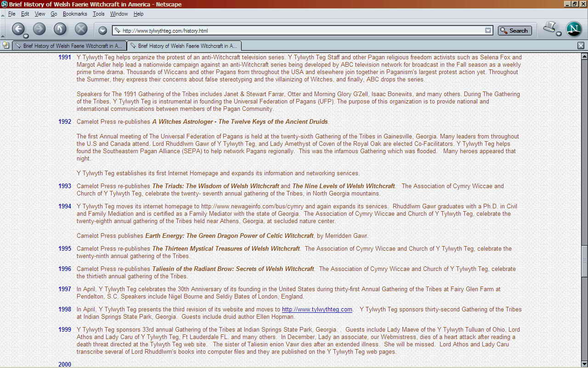
Task: Click the www.tylwythteg.com hyperlink
Action: (317, 310)
